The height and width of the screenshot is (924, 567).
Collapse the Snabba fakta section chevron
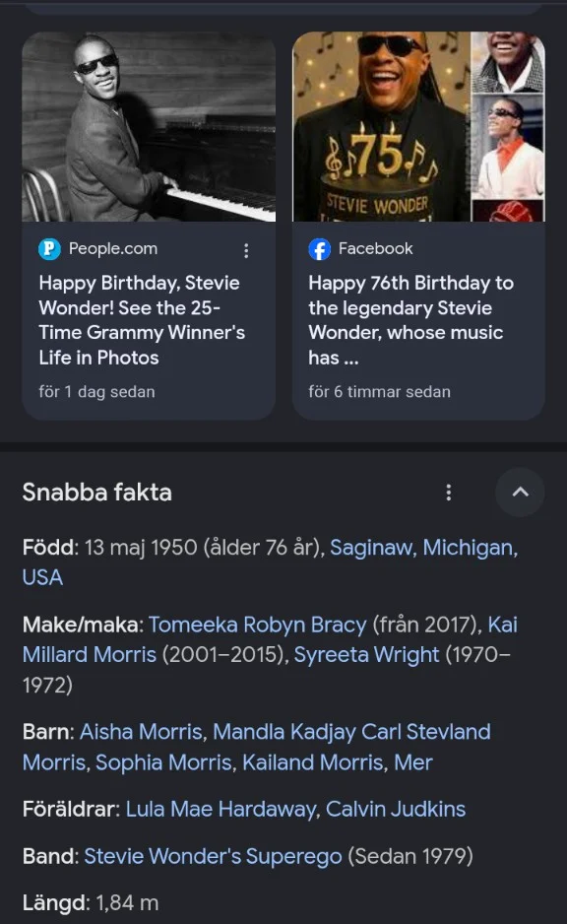(x=520, y=493)
